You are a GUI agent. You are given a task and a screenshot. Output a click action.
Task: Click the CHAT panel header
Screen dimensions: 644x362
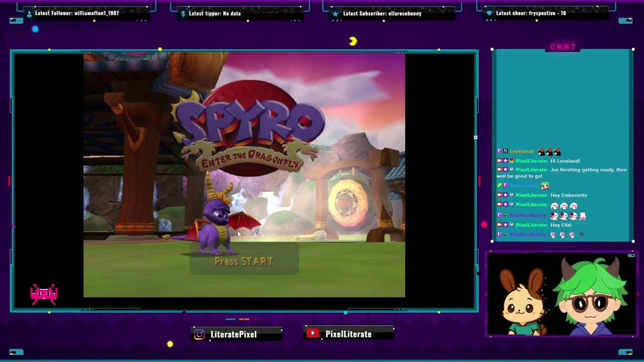pos(563,47)
